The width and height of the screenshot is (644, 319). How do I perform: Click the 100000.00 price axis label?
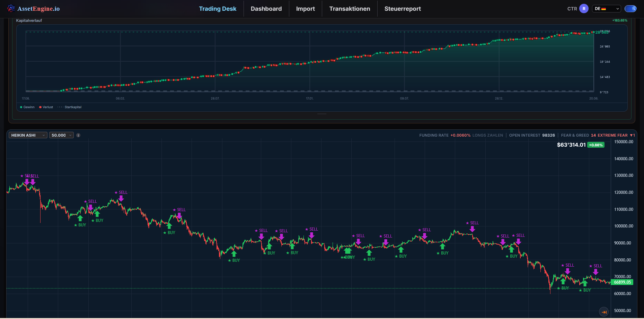(624, 226)
